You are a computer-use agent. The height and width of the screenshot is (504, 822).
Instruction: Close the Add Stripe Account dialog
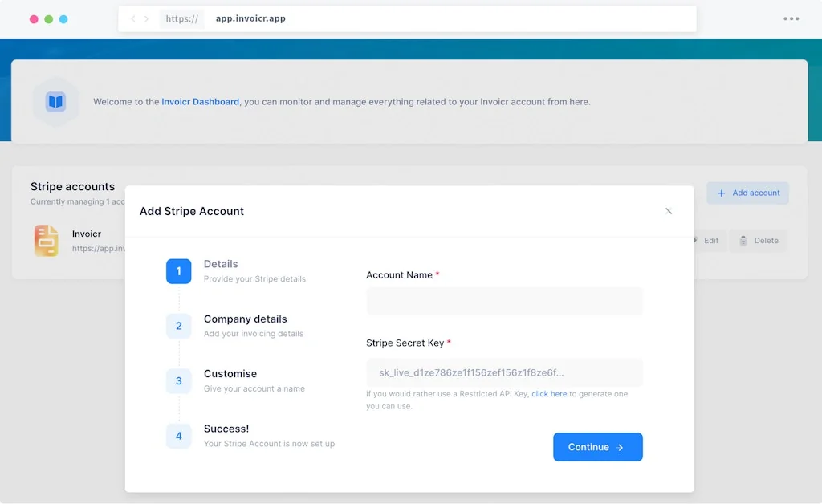(669, 211)
